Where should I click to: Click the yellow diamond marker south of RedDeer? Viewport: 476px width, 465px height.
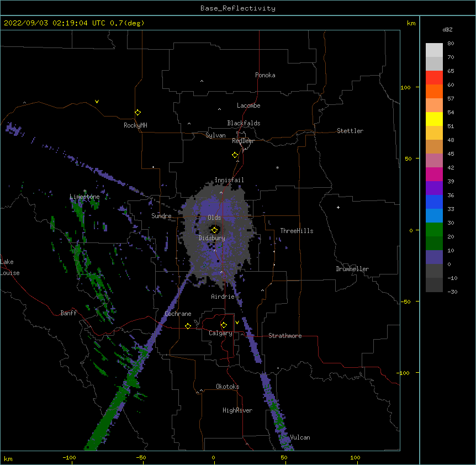pos(235,155)
